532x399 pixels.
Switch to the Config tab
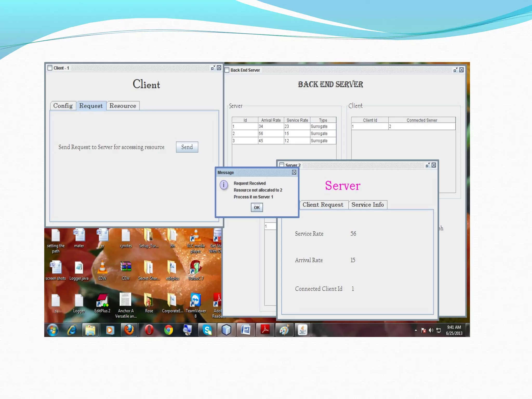click(x=63, y=106)
